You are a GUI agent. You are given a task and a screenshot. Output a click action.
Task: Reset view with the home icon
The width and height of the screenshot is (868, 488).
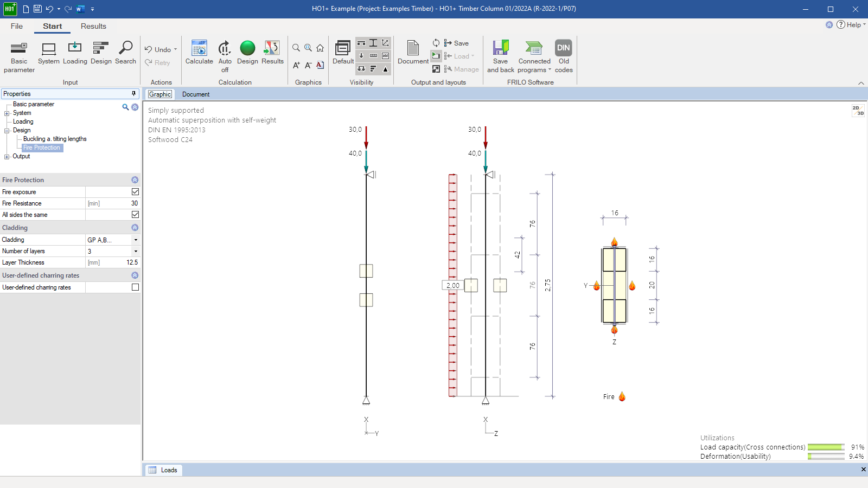pyautogui.click(x=320, y=48)
